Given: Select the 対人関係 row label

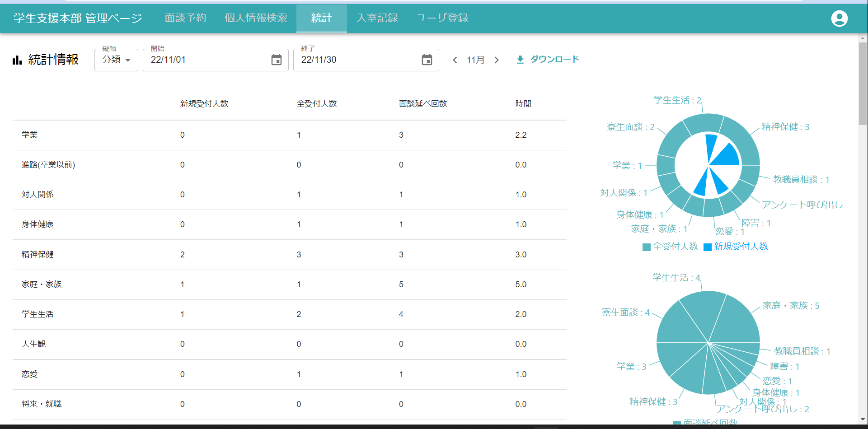Looking at the screenshot, I should tap(38, 195).
